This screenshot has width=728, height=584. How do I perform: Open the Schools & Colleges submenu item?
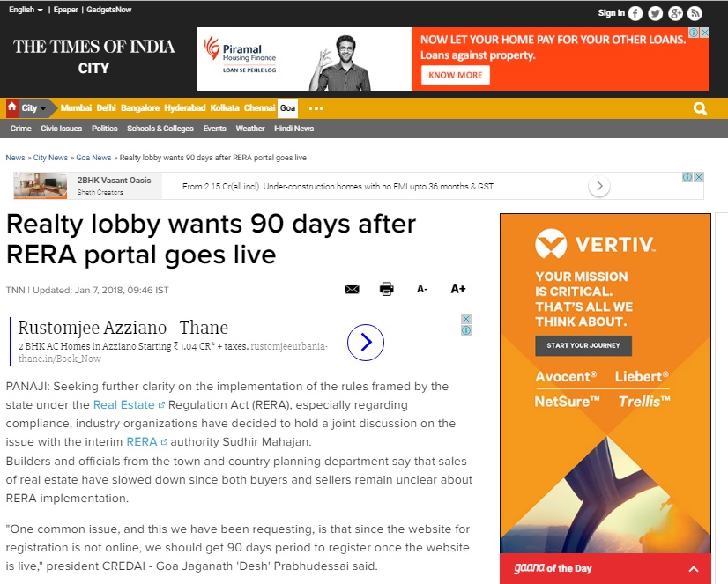(160, 129)
